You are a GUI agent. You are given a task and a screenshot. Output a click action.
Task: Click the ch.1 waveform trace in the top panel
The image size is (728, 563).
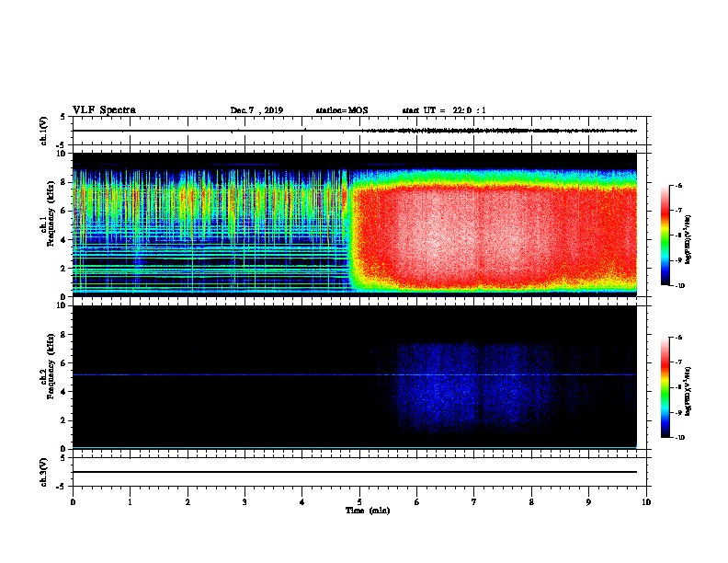[x=355, y=131]
